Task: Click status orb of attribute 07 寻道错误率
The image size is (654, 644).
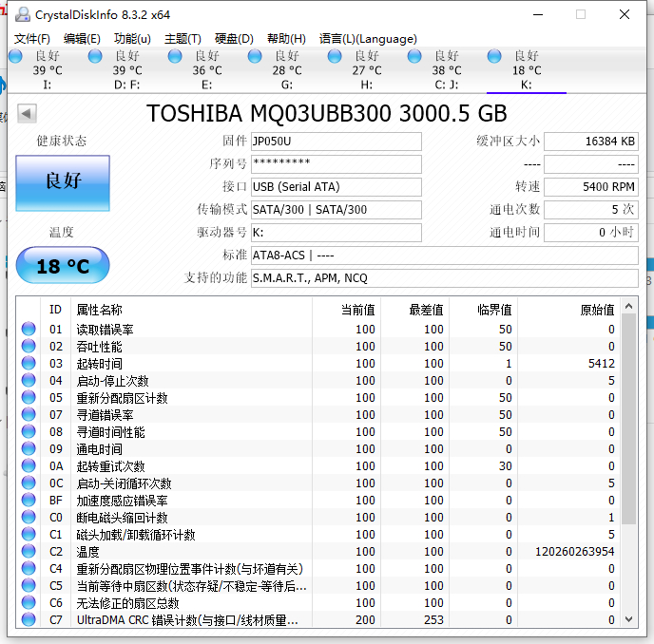Action: click(29, 414)
